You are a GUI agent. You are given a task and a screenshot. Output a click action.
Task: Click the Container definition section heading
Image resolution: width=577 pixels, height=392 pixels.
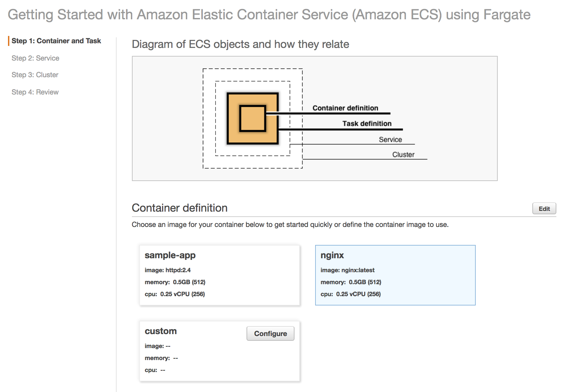coord(180,208)
